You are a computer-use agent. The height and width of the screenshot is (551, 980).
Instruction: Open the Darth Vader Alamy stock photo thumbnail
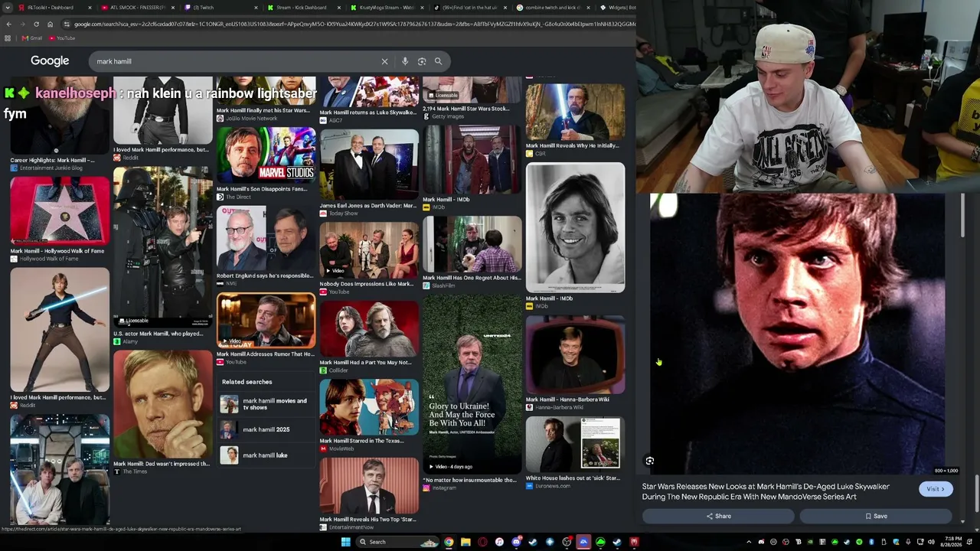pyautogui.click(x=163, y=246)
